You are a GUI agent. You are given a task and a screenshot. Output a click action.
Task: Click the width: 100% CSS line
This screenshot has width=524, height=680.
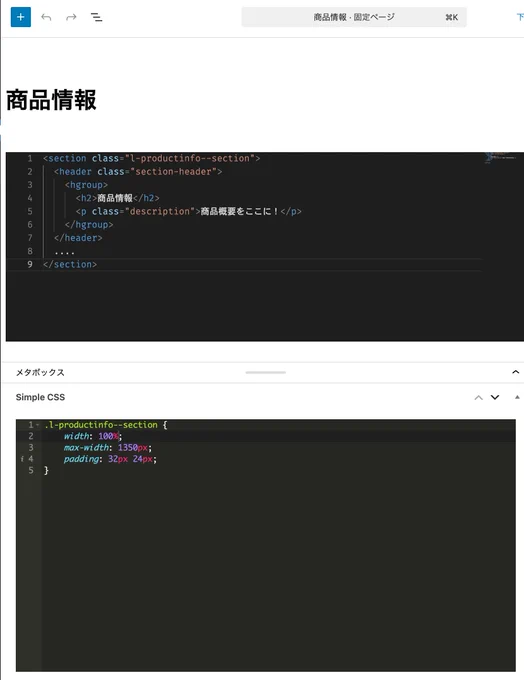[93, 436]
